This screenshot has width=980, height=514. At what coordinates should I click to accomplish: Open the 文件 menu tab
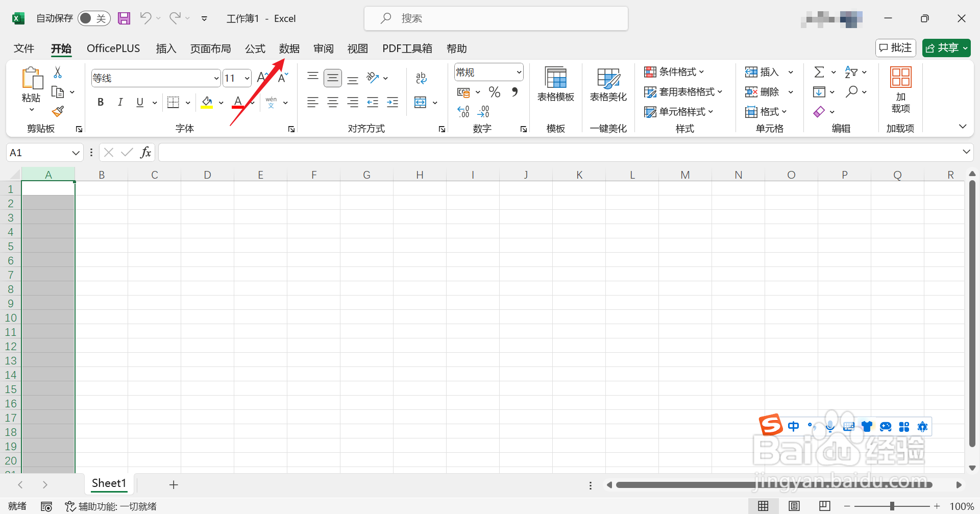[24, 48]
